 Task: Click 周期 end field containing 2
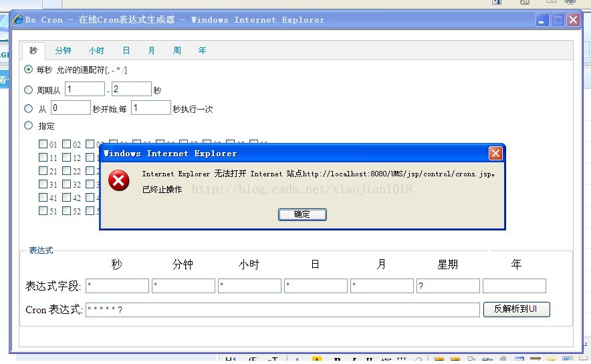(132, 89)
